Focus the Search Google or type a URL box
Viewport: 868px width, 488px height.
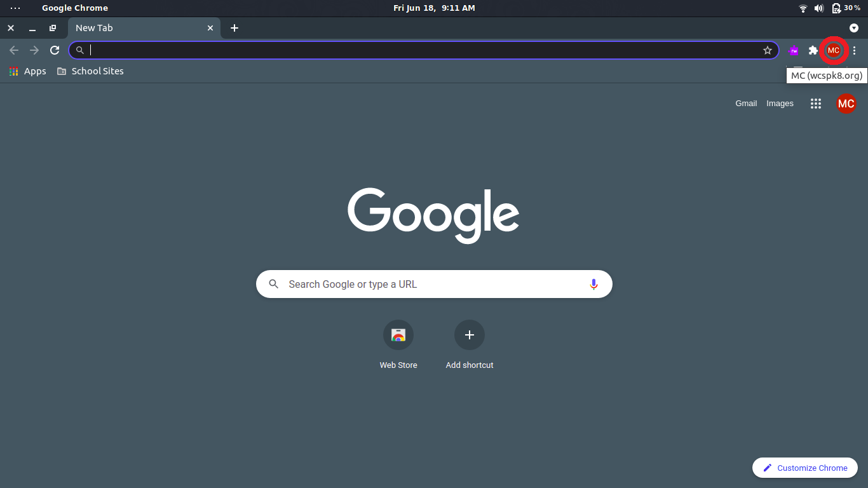click(x=434, y=284)
